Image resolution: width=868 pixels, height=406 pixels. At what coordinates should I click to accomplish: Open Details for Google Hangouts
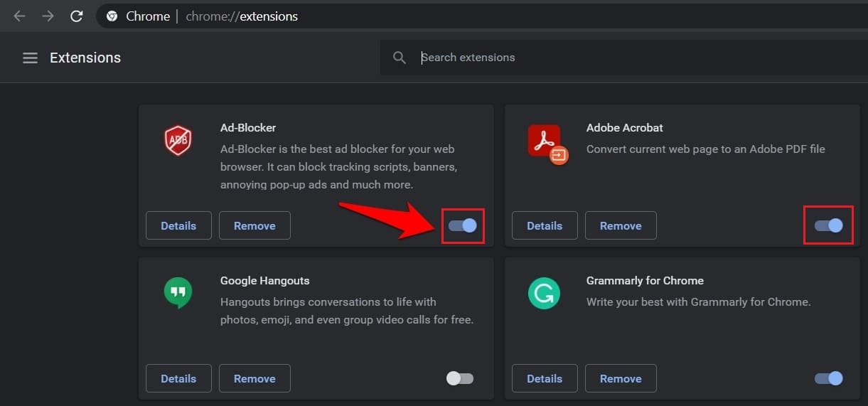178,378
